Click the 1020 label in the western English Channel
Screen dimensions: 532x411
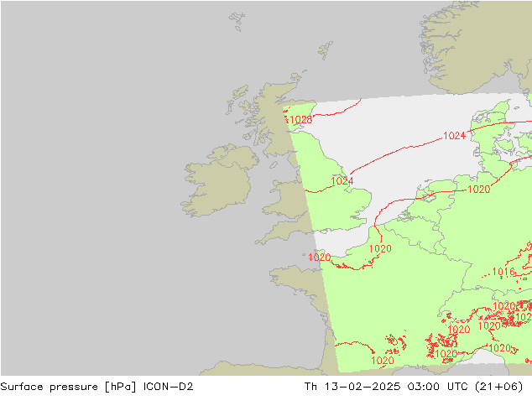coord(319,257)
